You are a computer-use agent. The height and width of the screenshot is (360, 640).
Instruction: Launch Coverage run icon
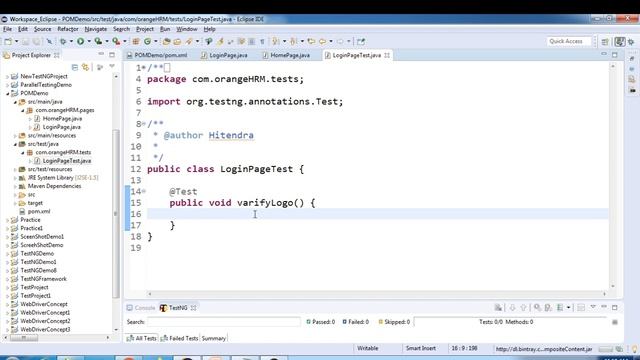tap(98, 41)
